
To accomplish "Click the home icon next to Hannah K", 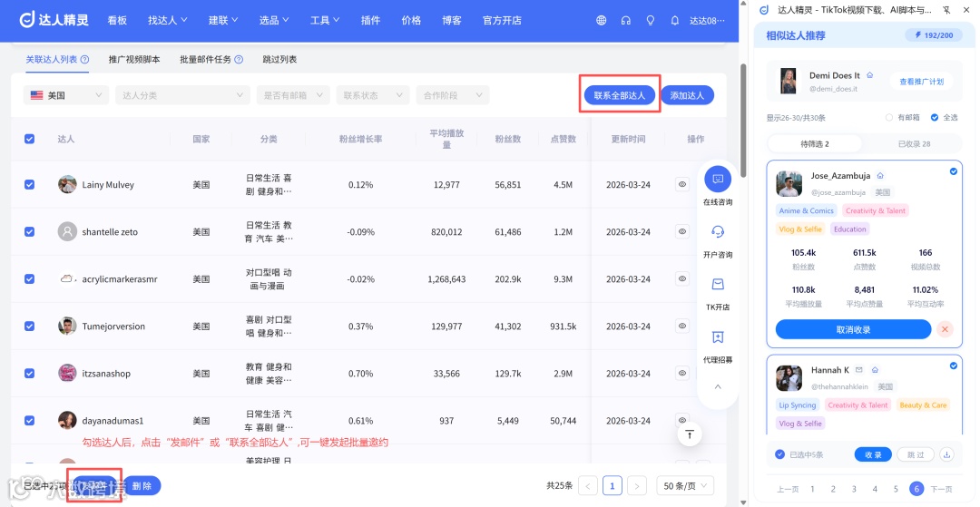I will [875, 370].
